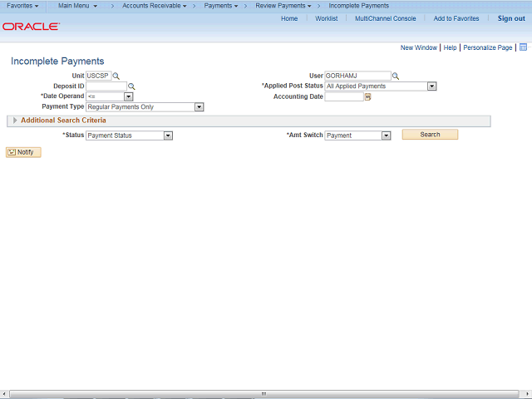Click in the User input field
Image resolution: width=532 pixels, height=399 pixels.
coord(358,76)
